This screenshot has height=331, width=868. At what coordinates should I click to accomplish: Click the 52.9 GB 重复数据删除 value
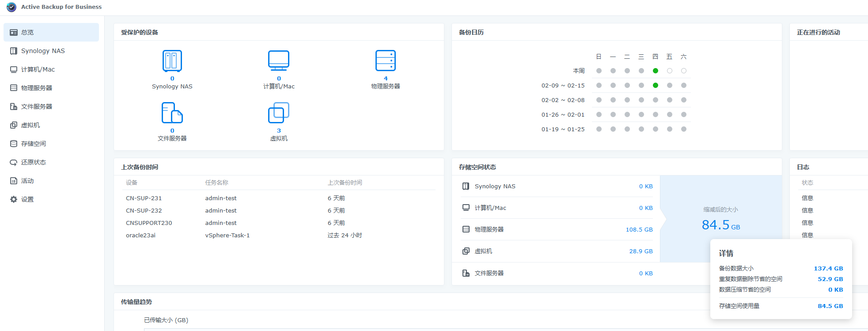pos(830,279)
